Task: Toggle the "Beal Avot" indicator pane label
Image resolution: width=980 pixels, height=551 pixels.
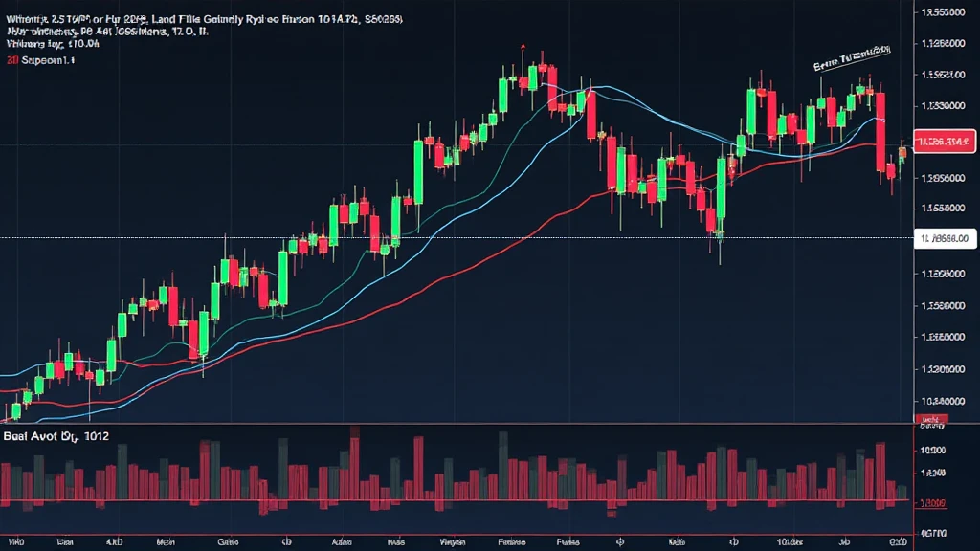Action: (x=56, y=435)
